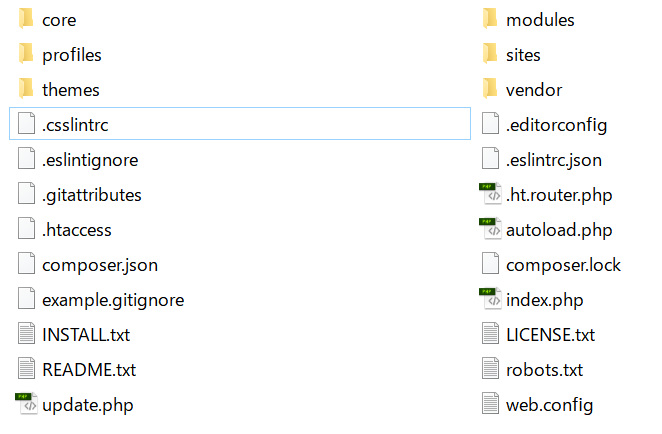Select the vendor folder icon
Image resolution: width=662 pixels, height=434 pixels.
point(490,89)
